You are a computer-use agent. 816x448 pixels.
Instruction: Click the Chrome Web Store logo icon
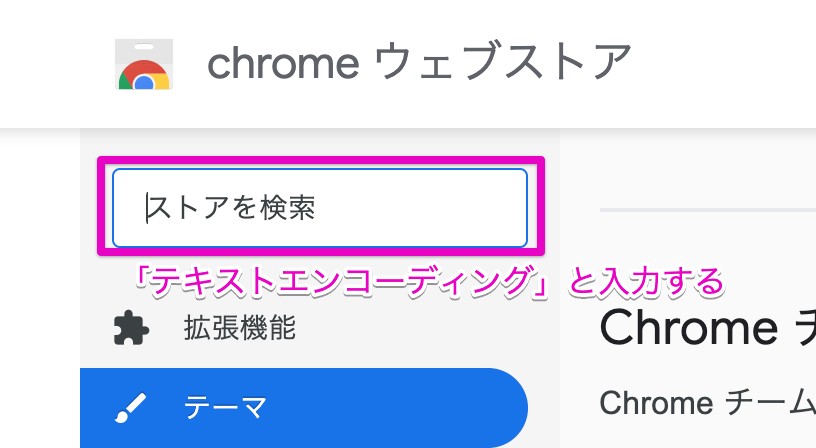tap(144, 65)
